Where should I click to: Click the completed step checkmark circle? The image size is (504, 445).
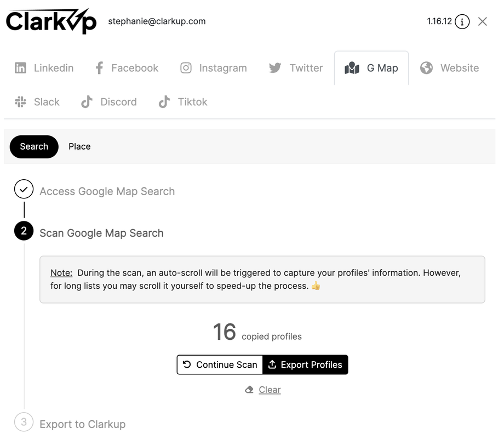[24, 190]
